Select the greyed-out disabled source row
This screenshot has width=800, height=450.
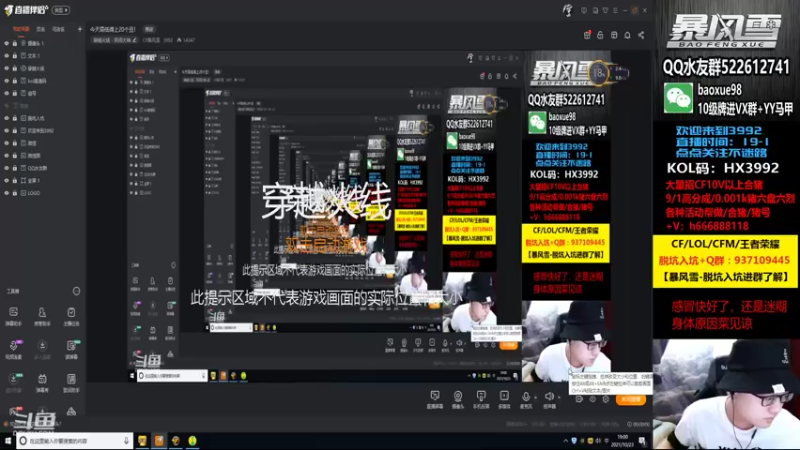[43, 106]
